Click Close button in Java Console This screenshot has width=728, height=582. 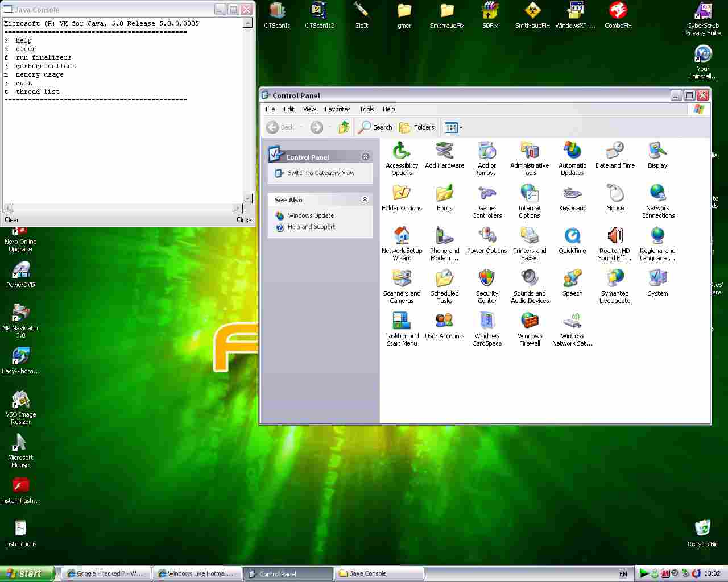(244, 220)
